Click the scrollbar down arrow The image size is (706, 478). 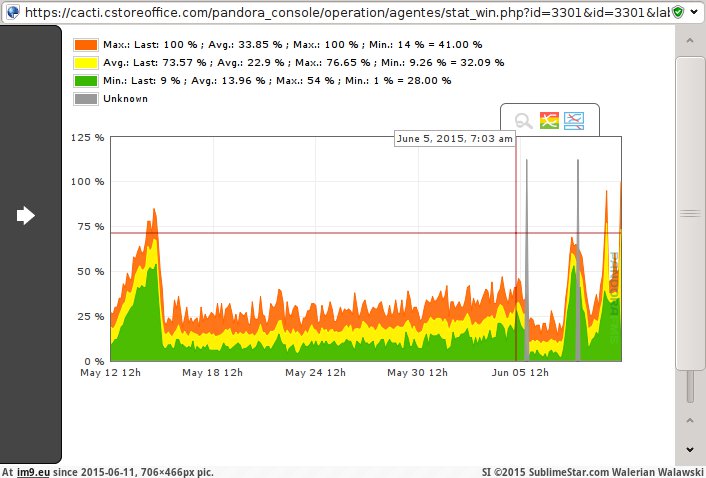tap(690, 450)
